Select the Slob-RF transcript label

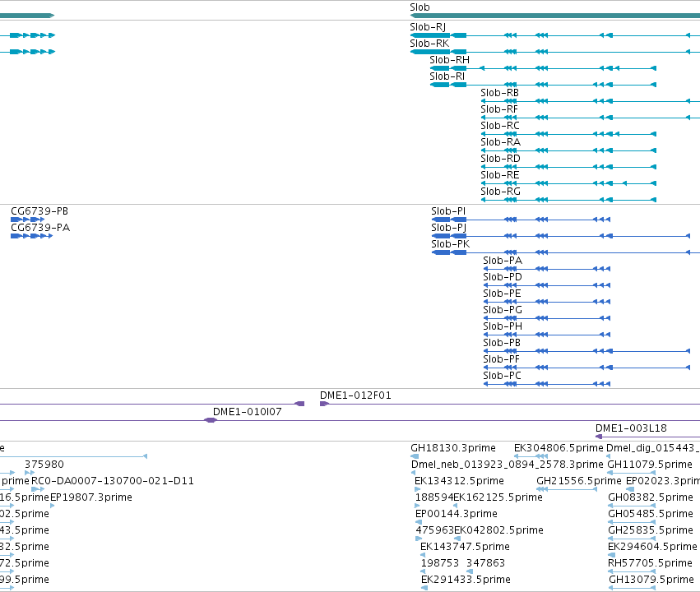click(x=499, y=109)
